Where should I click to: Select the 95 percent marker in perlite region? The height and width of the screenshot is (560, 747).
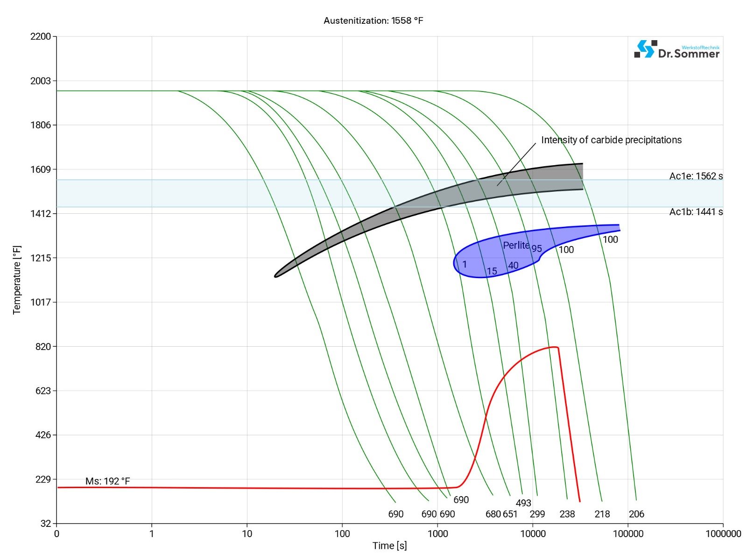click(x=537, y=249)
